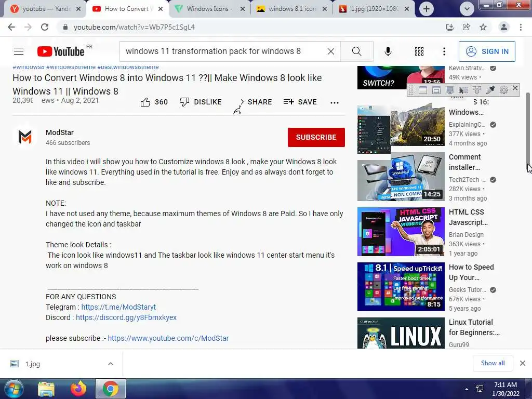Open the Telegram t.me/ModStaryt link

[x=118, y=307]
